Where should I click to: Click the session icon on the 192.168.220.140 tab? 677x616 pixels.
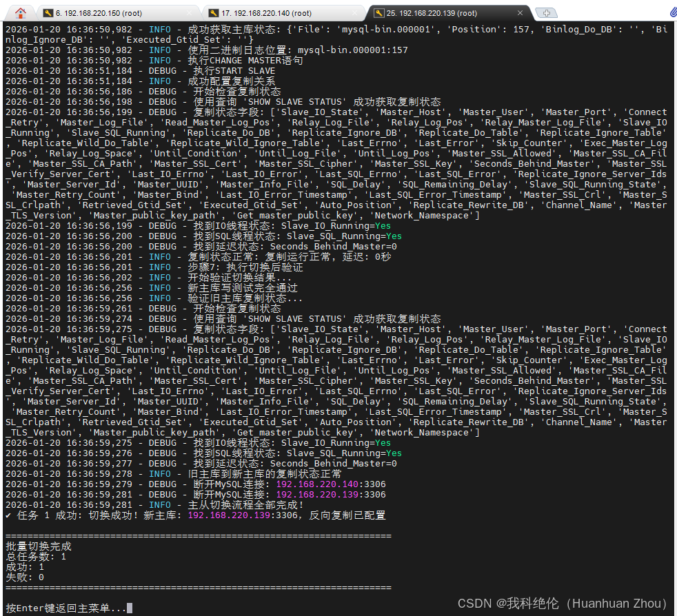[x=213, y=13]
